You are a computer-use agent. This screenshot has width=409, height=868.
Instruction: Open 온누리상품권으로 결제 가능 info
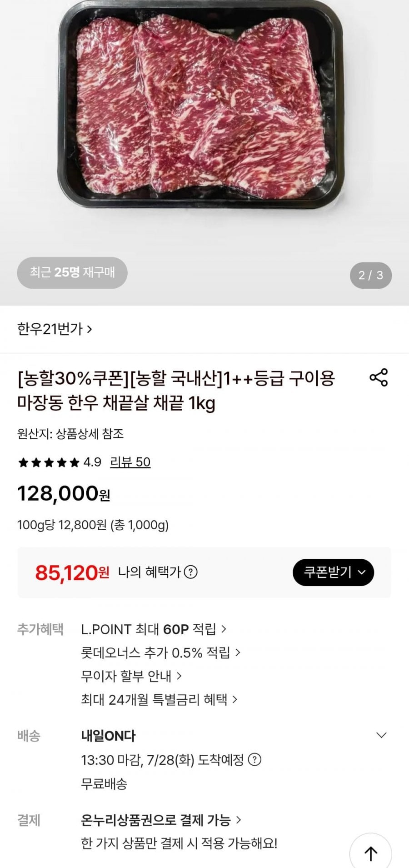(x=161, y=820)
